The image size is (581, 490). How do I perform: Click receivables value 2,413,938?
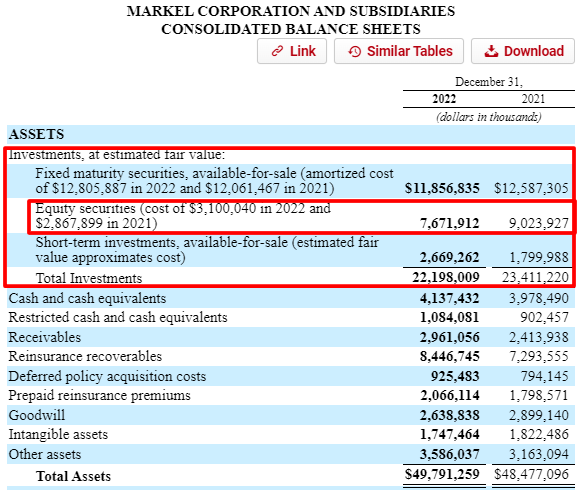click(539, 337)
